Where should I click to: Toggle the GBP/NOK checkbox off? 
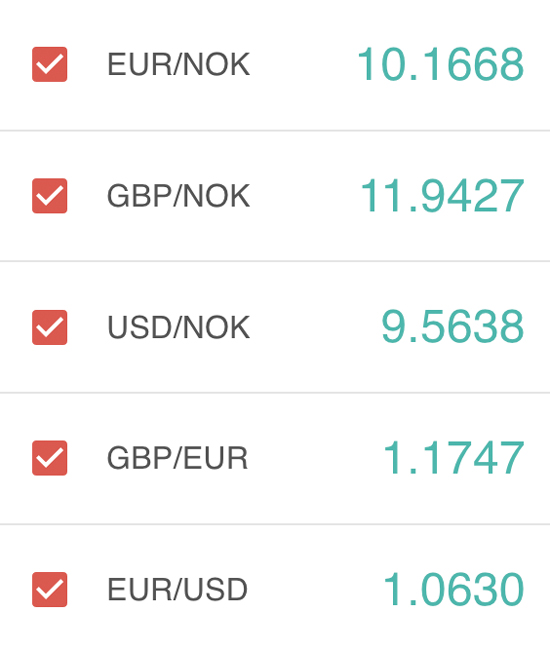click(x=50, y=196)
